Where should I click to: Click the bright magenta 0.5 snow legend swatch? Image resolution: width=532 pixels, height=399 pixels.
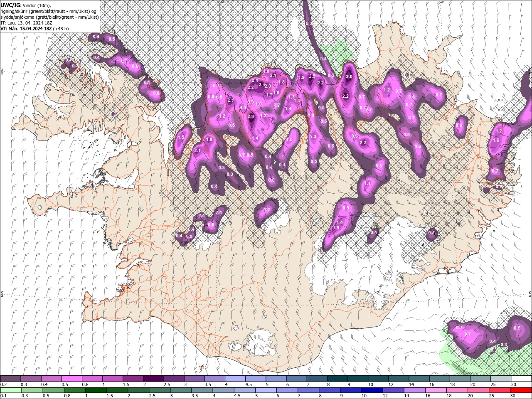tap(71, 379)
